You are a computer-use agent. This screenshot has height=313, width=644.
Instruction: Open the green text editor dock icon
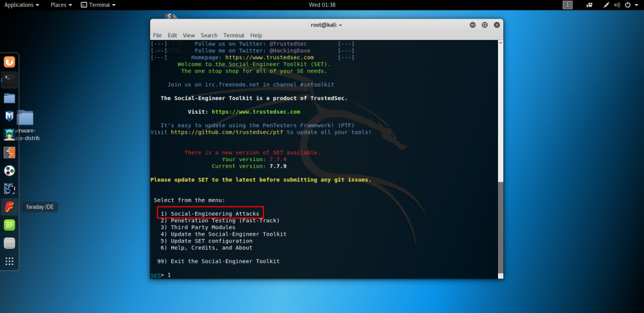click(9, 225)
